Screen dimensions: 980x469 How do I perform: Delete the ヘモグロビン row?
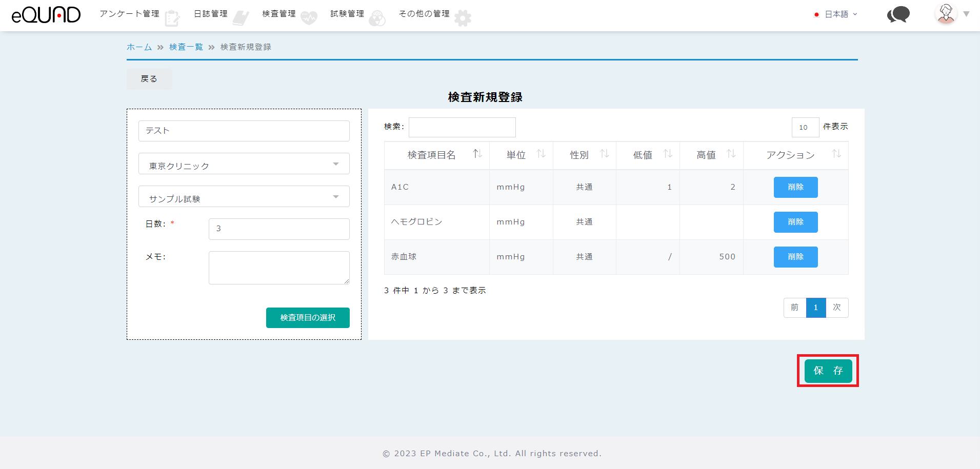tap(795, 222)
